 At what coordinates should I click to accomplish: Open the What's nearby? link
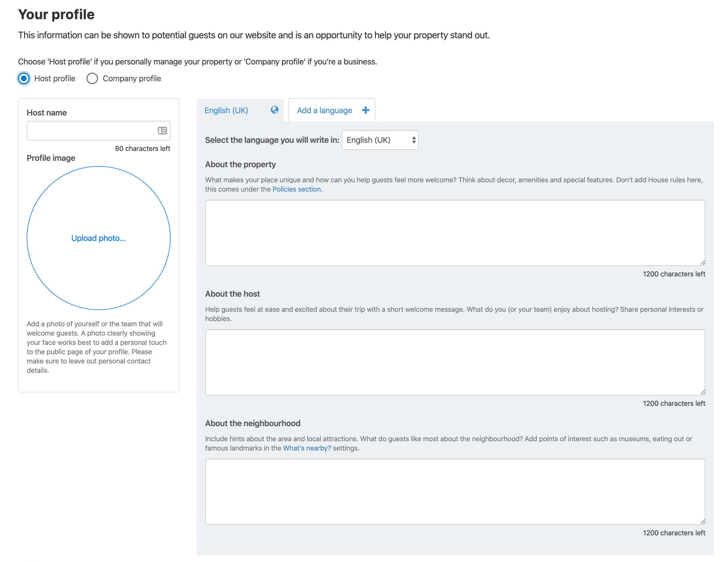(x=307, y=448)
